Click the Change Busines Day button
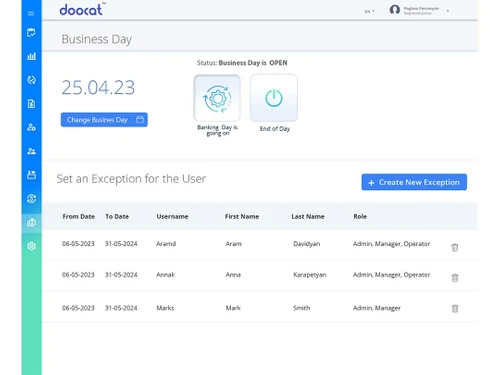 [104, 120]
